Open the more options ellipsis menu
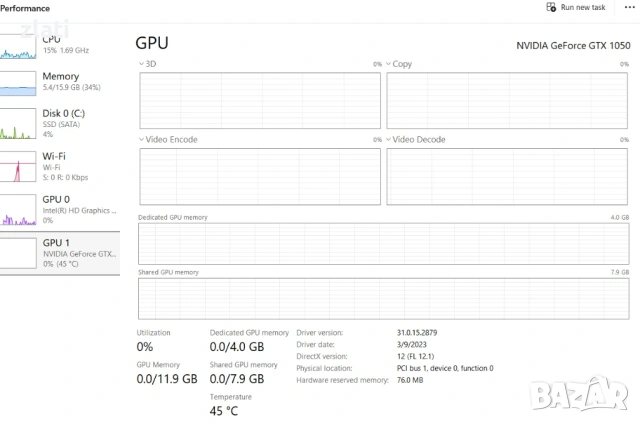 [629, 8]
